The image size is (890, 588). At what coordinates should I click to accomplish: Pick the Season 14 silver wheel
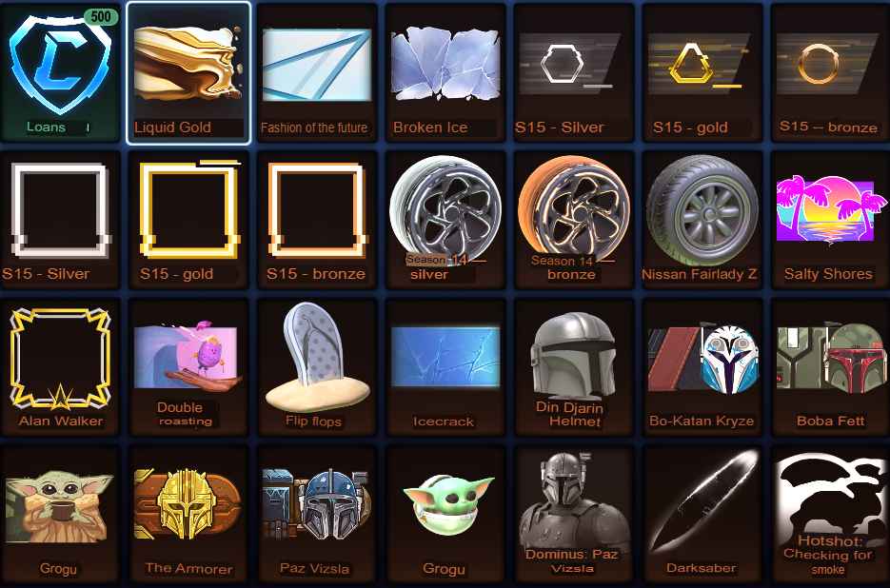tap(445, 220)
